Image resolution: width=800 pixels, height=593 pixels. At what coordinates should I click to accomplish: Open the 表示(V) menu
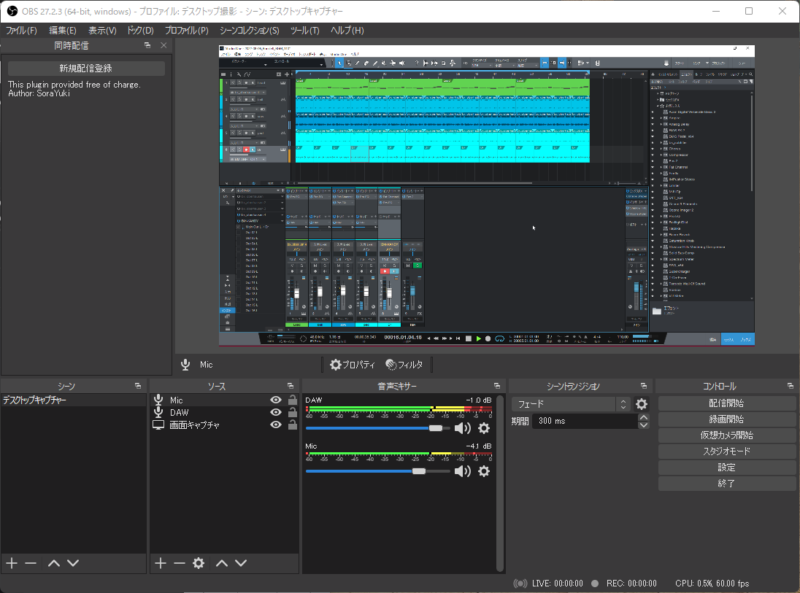102,31
